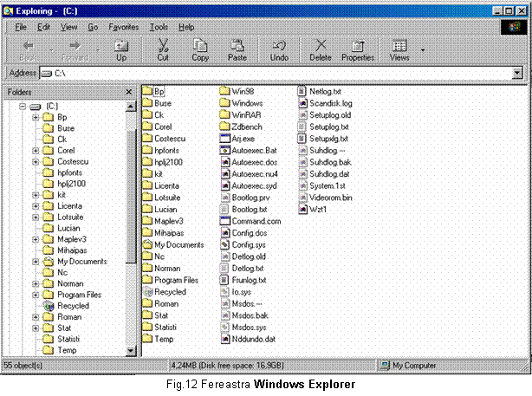Expand the Corel folder tree node

(x=35, y=151)
